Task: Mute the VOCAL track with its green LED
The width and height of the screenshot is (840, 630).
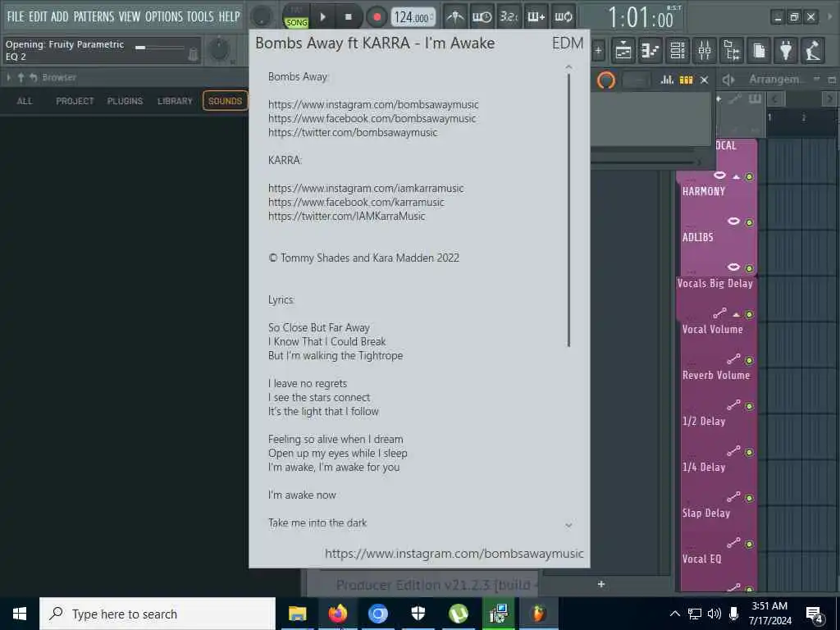Action: [749, 177]
